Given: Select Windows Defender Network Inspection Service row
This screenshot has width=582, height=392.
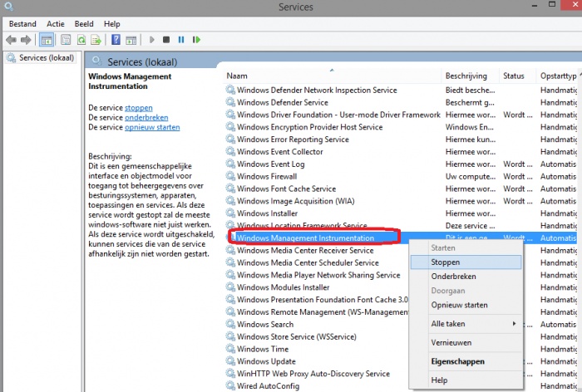Looking at the screenshot, I should point(401,91).
